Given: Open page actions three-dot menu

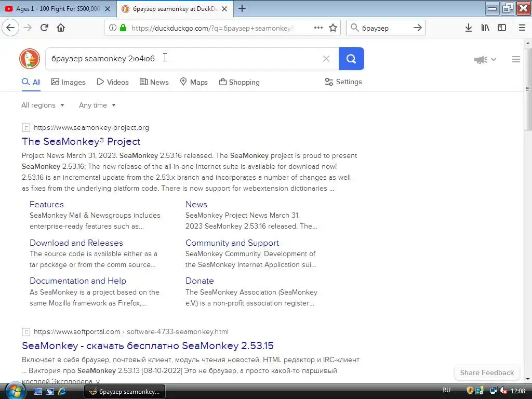Looking at the screenshot, I should 318,28.
